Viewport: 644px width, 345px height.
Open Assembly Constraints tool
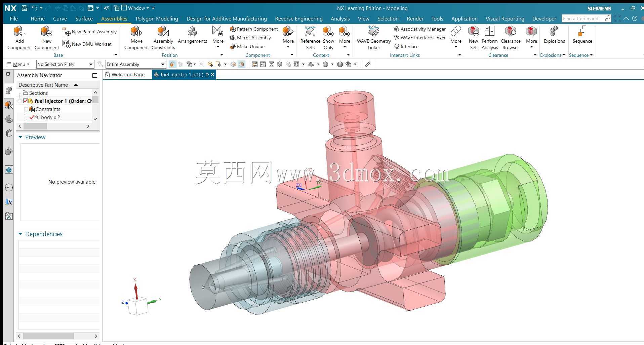(x=163, y=38)
